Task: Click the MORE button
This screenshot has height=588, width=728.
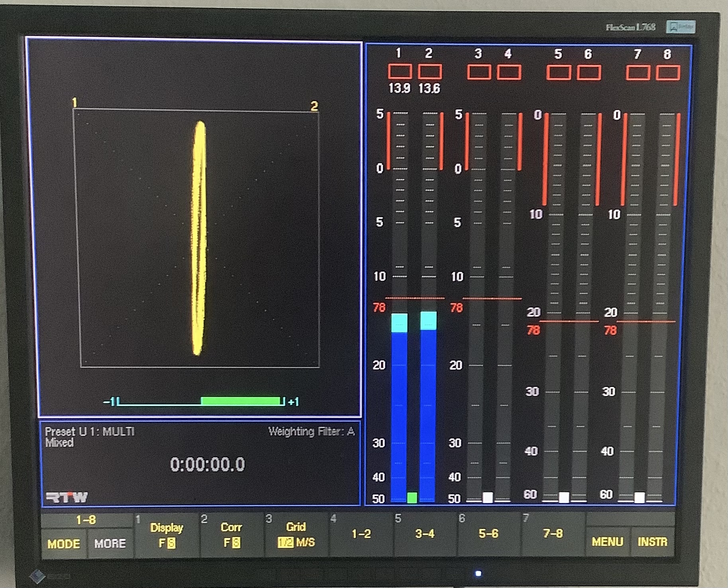Action: tap(110, 543)
